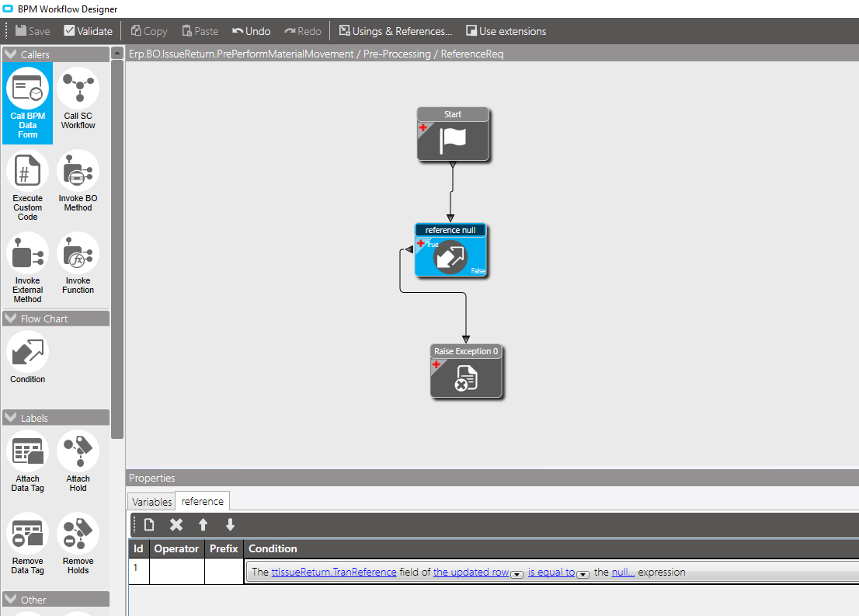Undo the last action
Viewport: 859px width, 616px height.
coord(252,31)
